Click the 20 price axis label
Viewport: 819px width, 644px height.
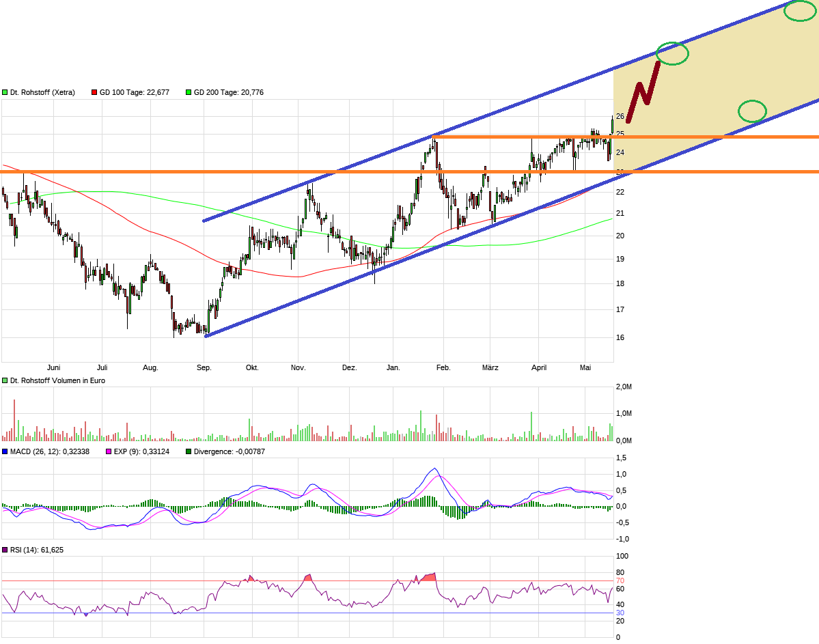tap(620, 236)
